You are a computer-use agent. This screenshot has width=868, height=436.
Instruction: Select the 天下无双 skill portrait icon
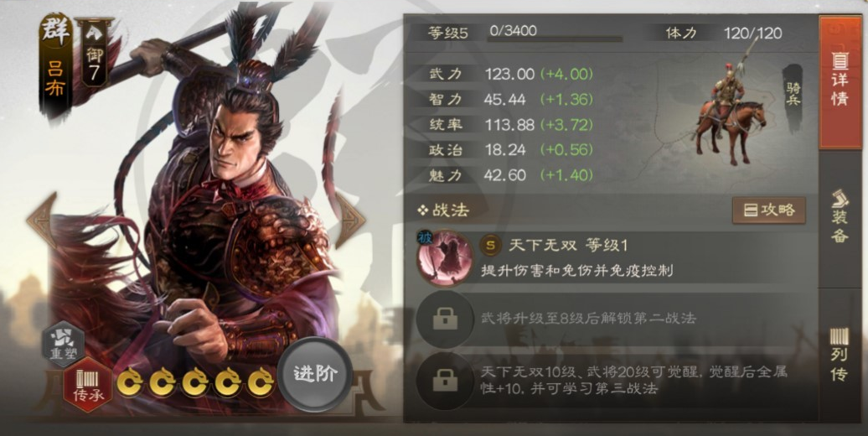click(x=445, y=257)
